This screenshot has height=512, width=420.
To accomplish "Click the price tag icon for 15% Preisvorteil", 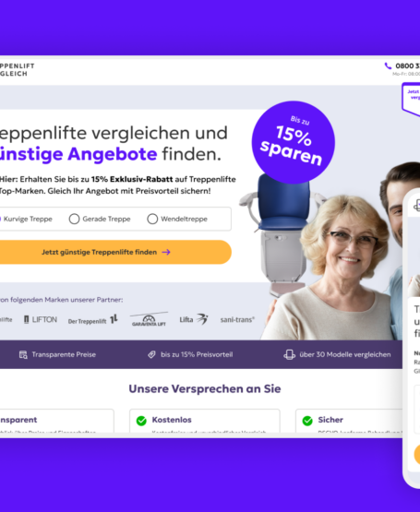I will click(x=151, y=354).
